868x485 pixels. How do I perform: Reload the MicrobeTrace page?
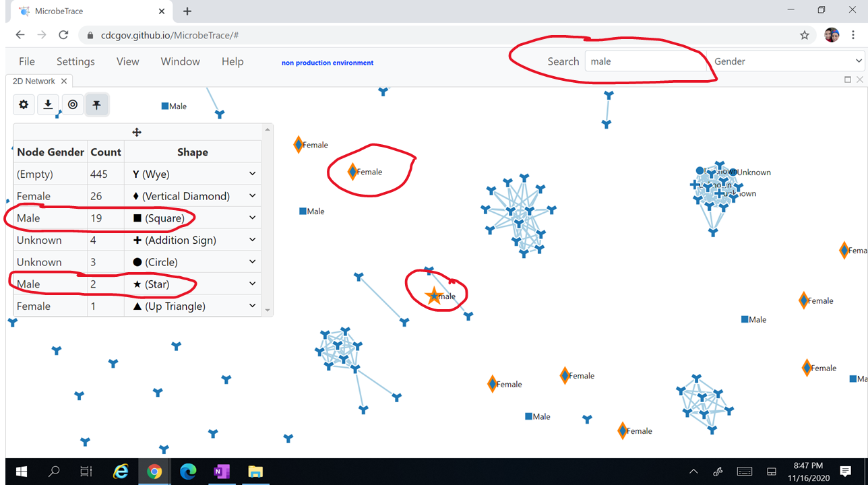click(x=63, y=34)
